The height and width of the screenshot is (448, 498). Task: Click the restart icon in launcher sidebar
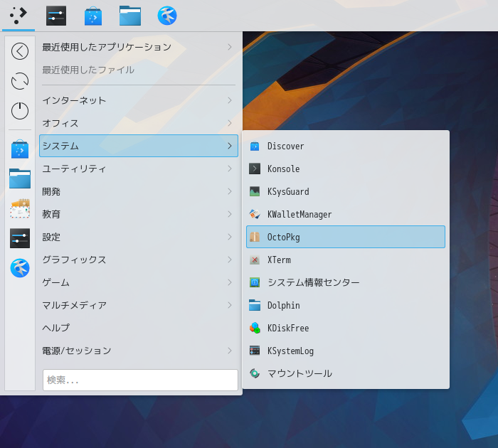[20, 81]
